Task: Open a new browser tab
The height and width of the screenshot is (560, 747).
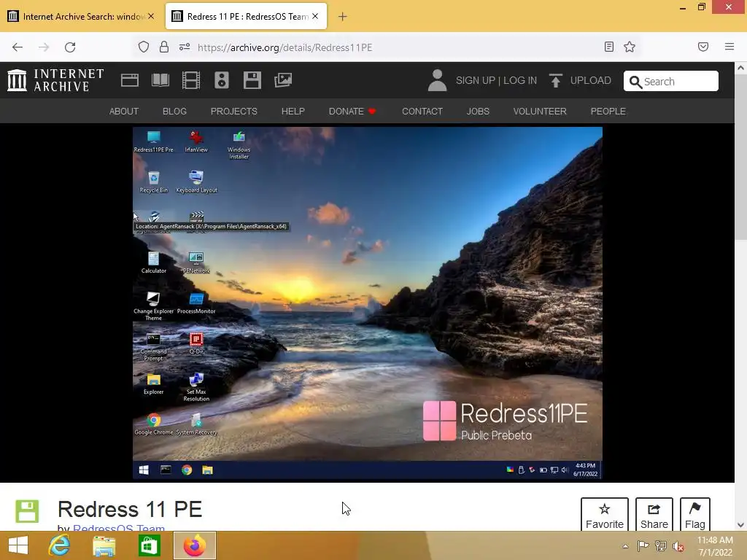Action: 343,17
